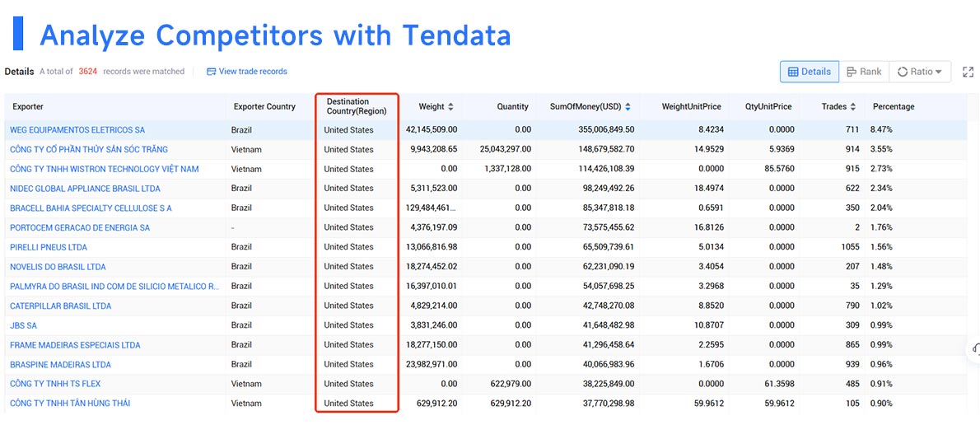Select 8.47% percentage cell
Viewport: 980px width, 425px height.
click(880, 130)
